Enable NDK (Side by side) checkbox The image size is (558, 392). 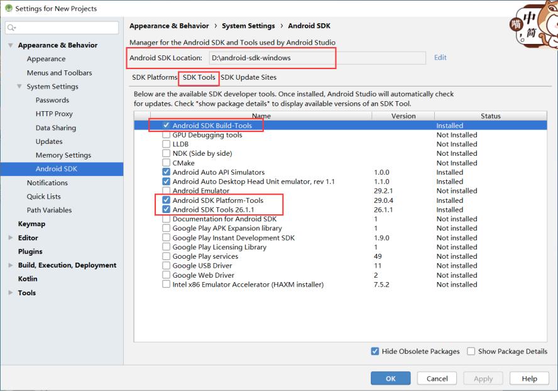point(166,153)
